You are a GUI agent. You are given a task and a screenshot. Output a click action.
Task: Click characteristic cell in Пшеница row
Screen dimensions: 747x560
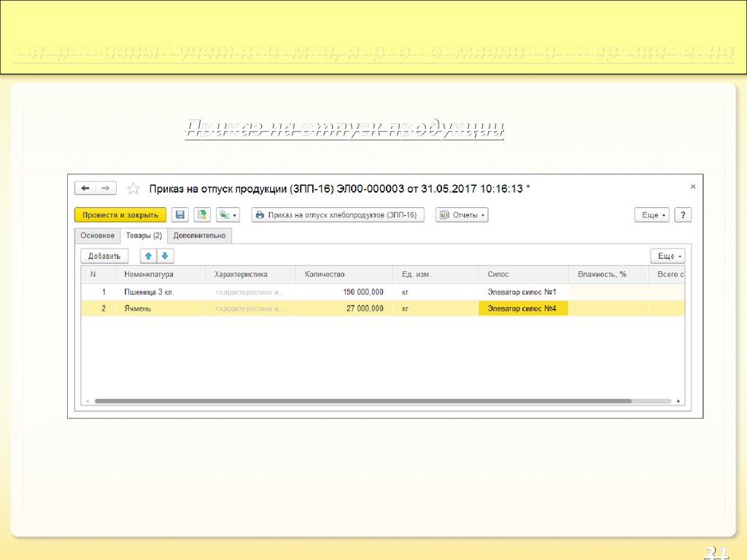tap(251, 292)
